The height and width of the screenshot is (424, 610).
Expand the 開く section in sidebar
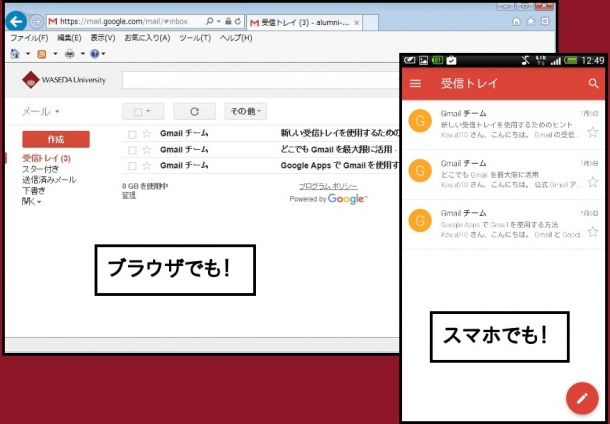click(x=31, y=201)
